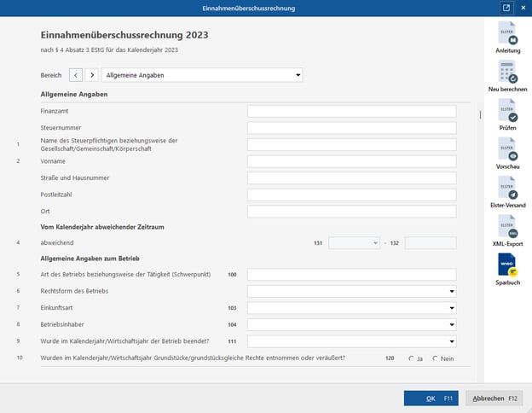Screen dimensions: 532x413
Task: Go to next Bereich section arrow
Action: click(x=92, y=75)
